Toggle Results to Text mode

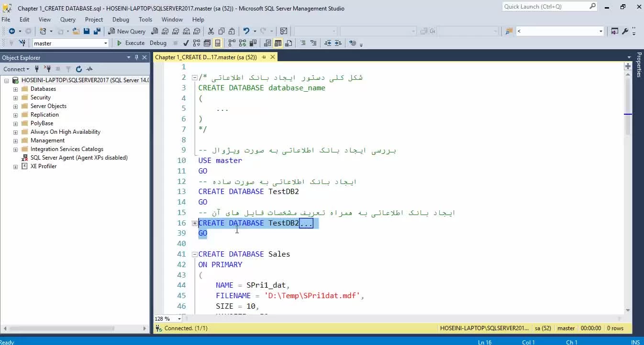267,43
